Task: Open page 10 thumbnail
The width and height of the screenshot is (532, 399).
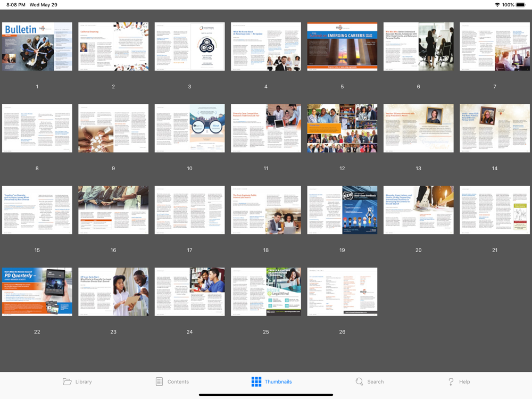Action: tap(190, 128)
